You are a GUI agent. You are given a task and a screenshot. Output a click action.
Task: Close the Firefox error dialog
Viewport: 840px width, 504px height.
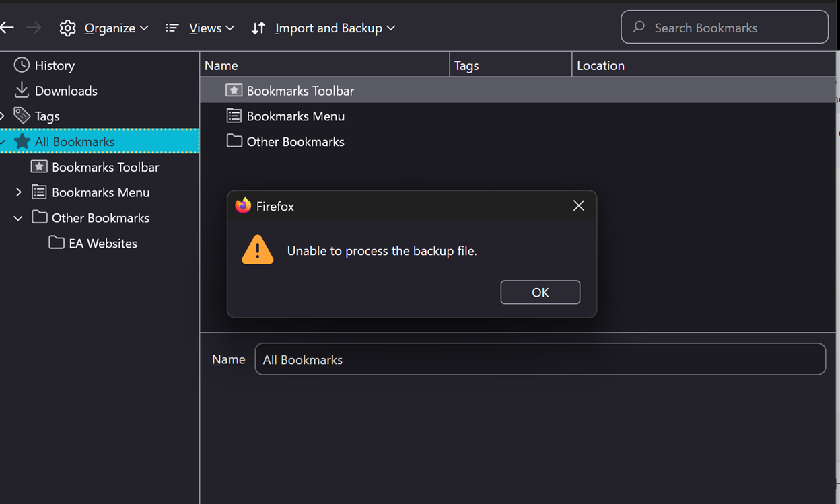pyautogui.click(x=579, y=206)
